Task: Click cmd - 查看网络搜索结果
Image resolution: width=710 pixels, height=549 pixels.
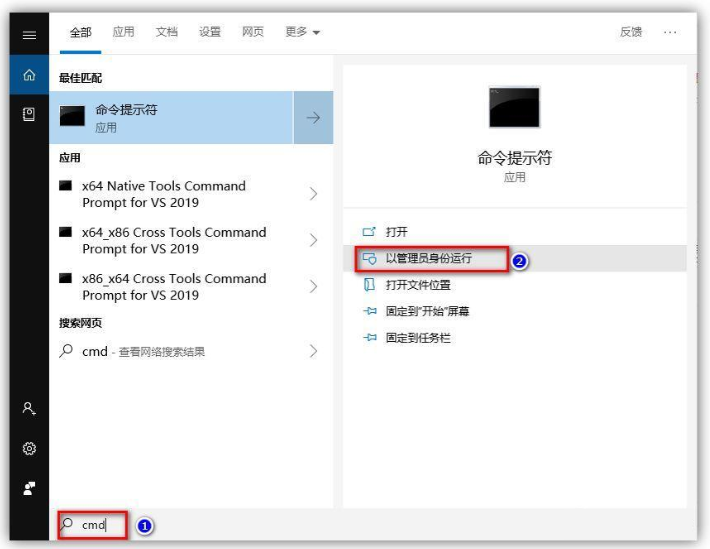Action: tap(191, 351)
